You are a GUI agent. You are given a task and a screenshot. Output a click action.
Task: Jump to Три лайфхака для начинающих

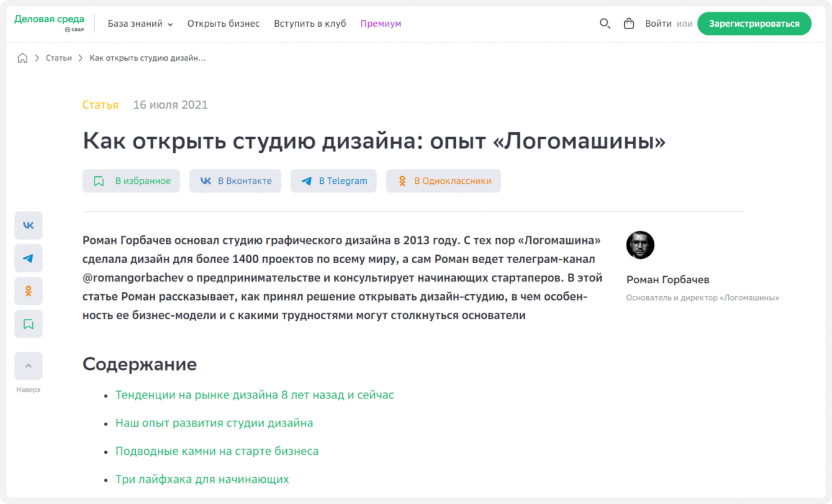click(202, 479)
